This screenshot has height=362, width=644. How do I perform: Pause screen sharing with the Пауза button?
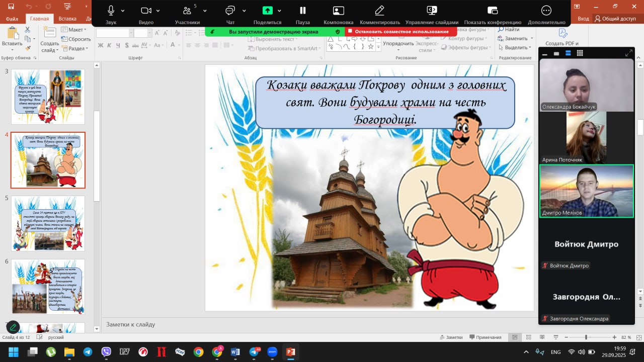pyautogui.click(x=303, y=11)
